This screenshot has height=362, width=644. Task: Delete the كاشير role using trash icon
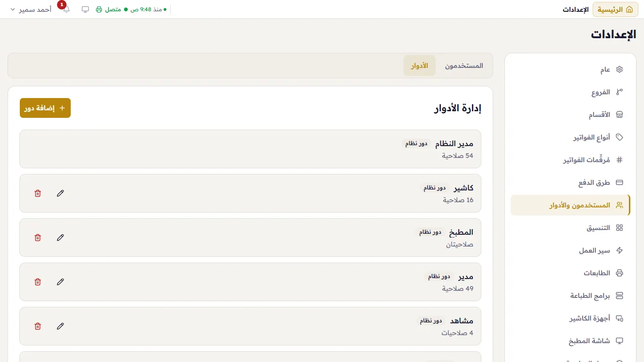click(38, 193)
